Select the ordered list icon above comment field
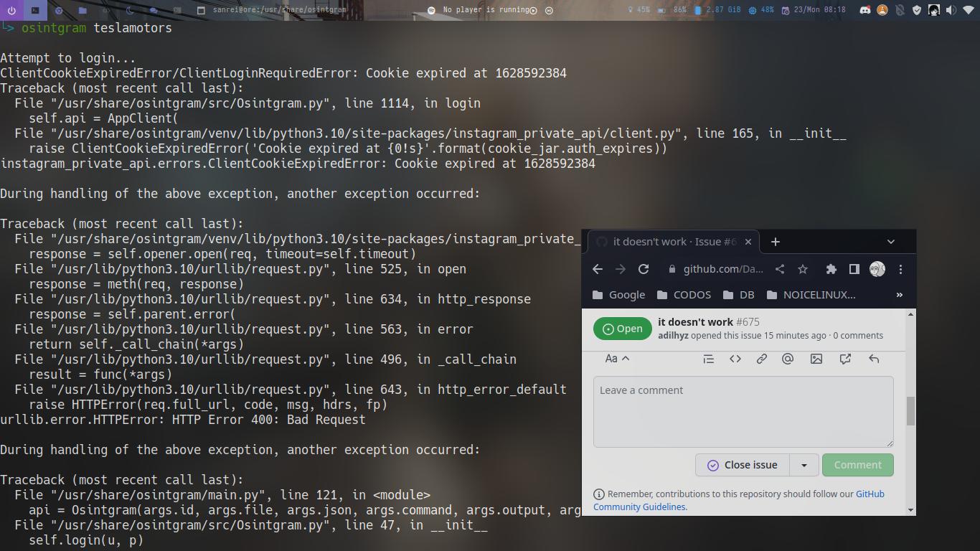Image resolution: width=980 pixels, height=551 pixels. click(x=708, y=359)
